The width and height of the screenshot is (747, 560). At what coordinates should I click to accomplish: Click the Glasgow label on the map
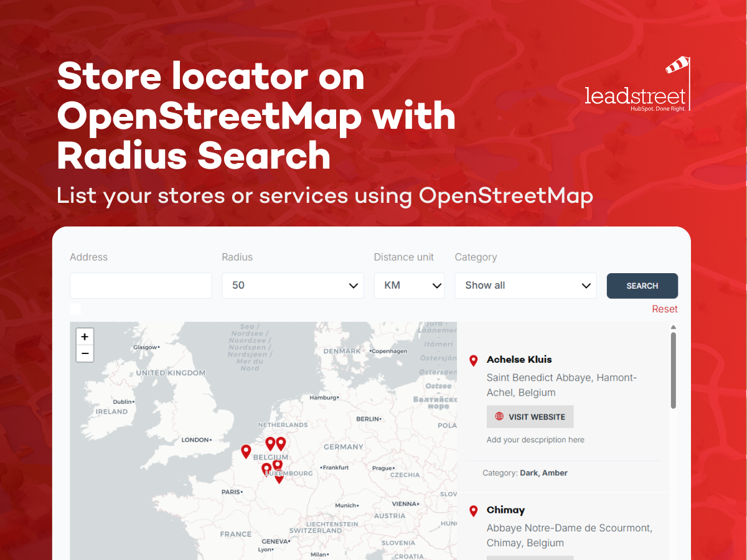(x=146, y=347)
